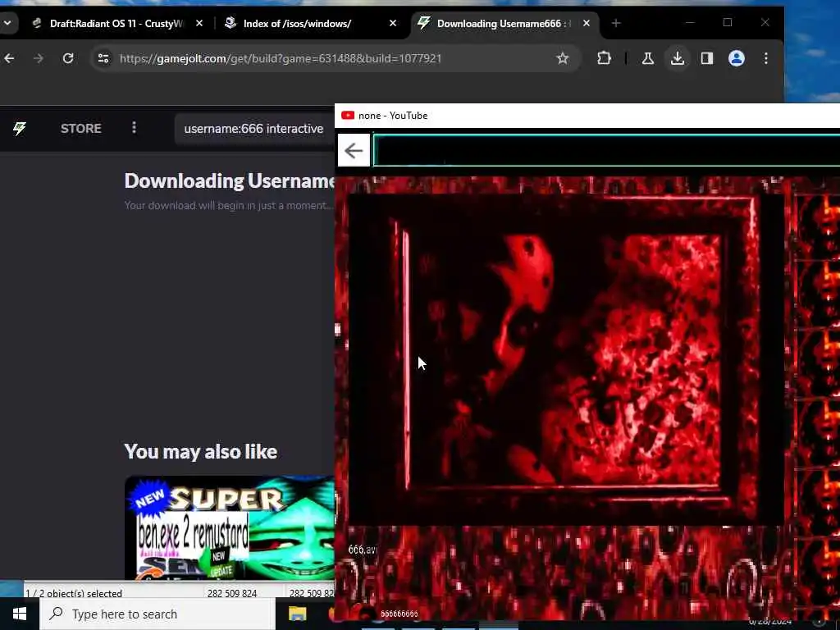
Task: Click the Game Jolt lightning logo
Action: (x=20, y=129)
